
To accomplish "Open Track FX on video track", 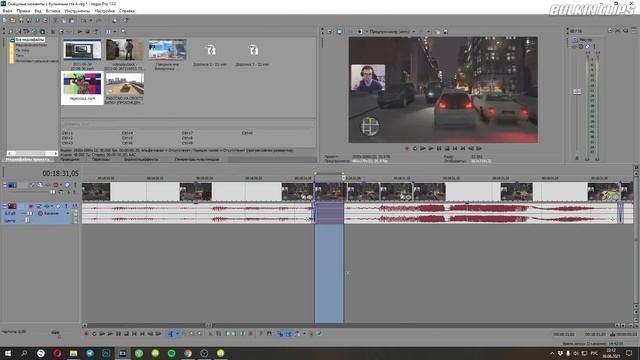I will click(x=47, y=185).
